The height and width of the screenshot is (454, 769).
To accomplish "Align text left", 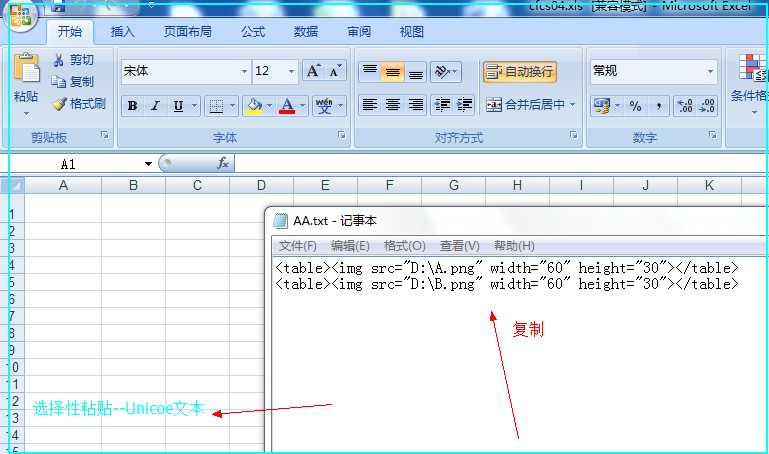I will [370, 104].
